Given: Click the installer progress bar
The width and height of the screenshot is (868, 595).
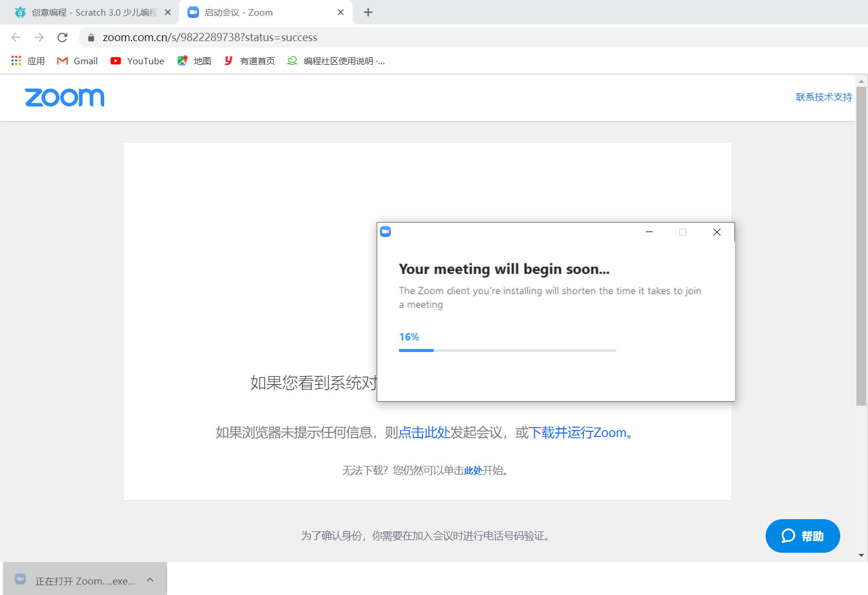Looking at the screenshot, I should (507, 351).
